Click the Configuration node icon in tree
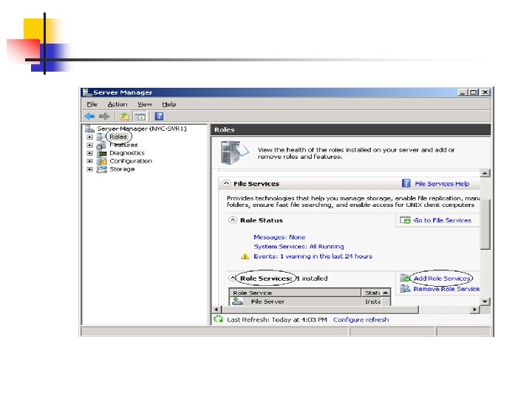Viewport: 532px width, 399px height. (101, 161)
